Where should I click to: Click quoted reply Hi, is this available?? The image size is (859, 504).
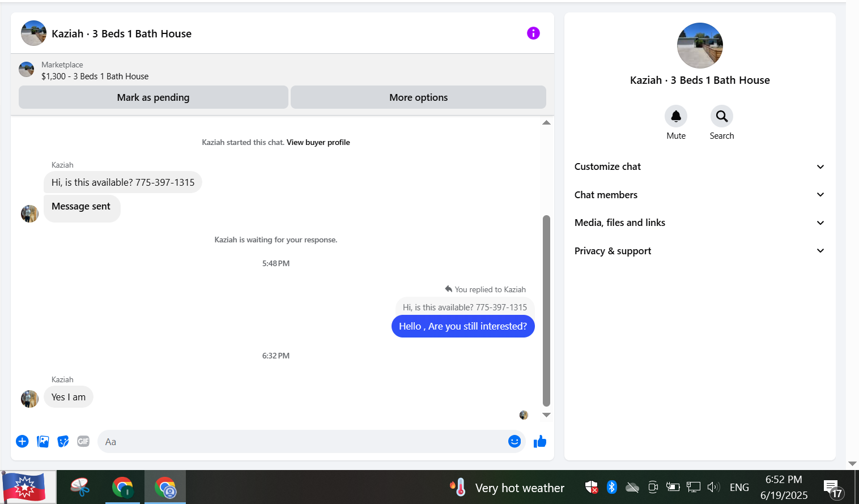coord(465,307)
